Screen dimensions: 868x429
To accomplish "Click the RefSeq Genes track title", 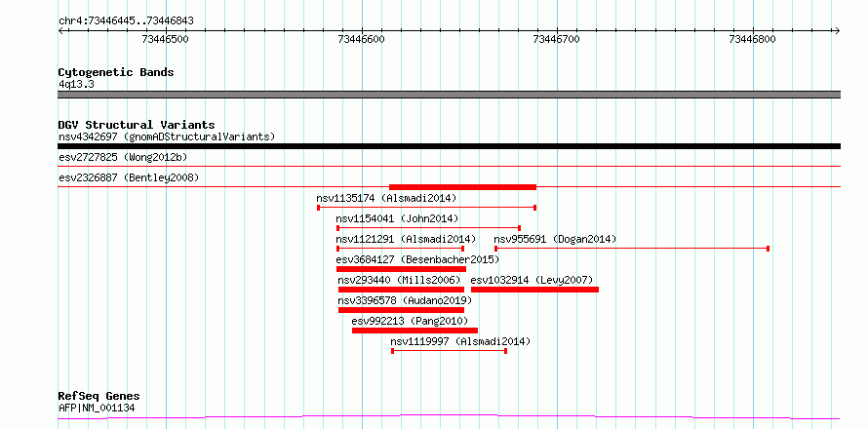I will [x=99, y=397].
